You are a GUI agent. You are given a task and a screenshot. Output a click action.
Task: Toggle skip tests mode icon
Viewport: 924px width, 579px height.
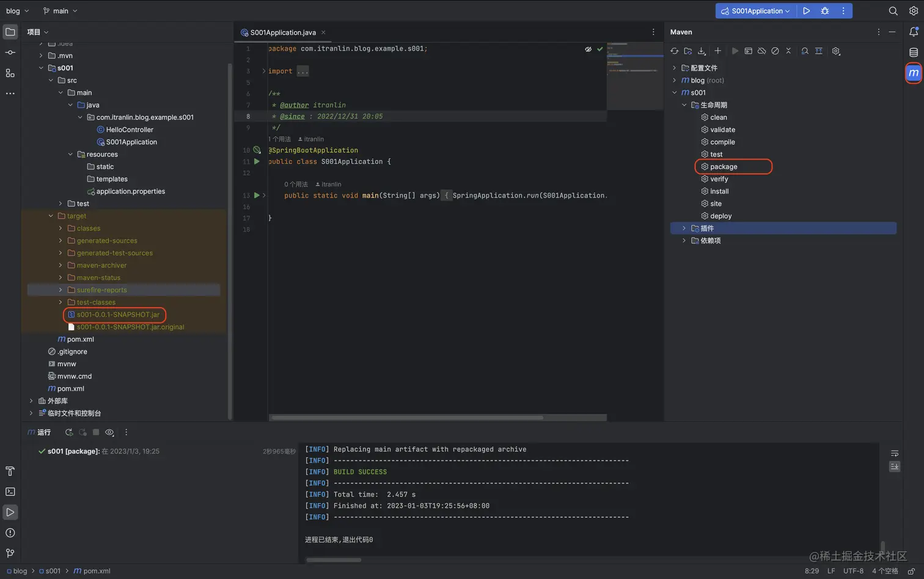(775, 51)
